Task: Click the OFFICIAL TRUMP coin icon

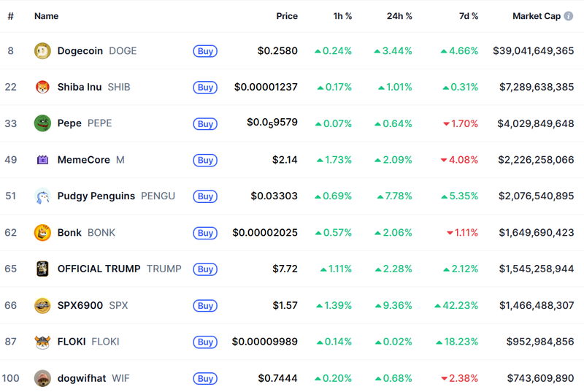Action: point(42,269)
